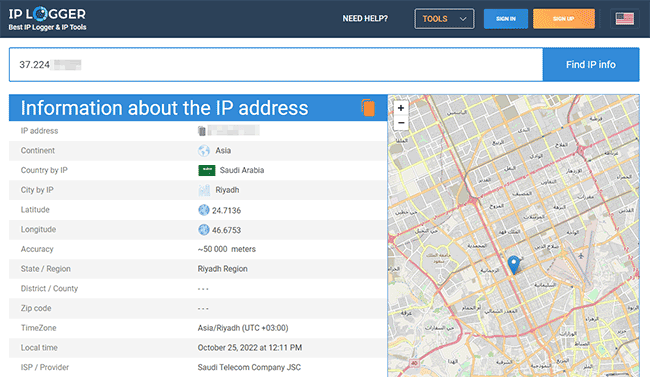Click the Zip code label
The width and height of the screenshot is (650, 377).
(36, 309)
